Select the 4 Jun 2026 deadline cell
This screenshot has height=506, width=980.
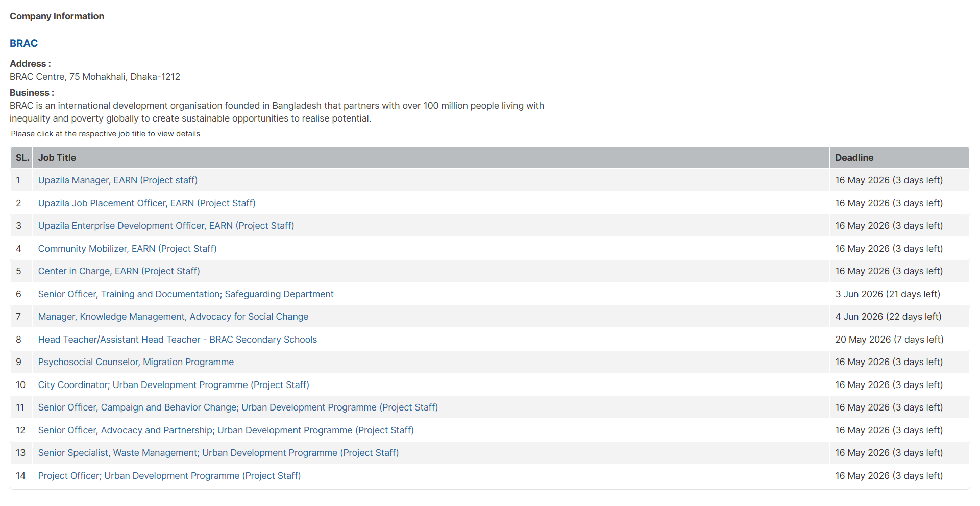[899, 317]
